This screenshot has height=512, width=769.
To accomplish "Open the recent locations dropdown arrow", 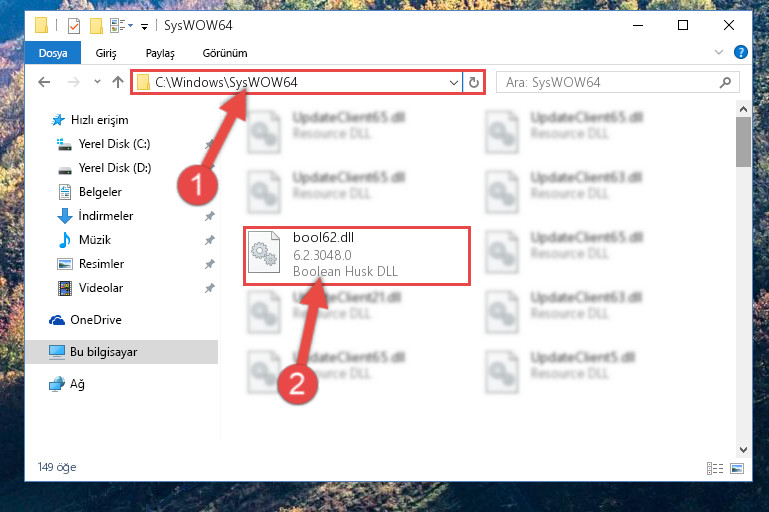I will (x=97, y=81).
